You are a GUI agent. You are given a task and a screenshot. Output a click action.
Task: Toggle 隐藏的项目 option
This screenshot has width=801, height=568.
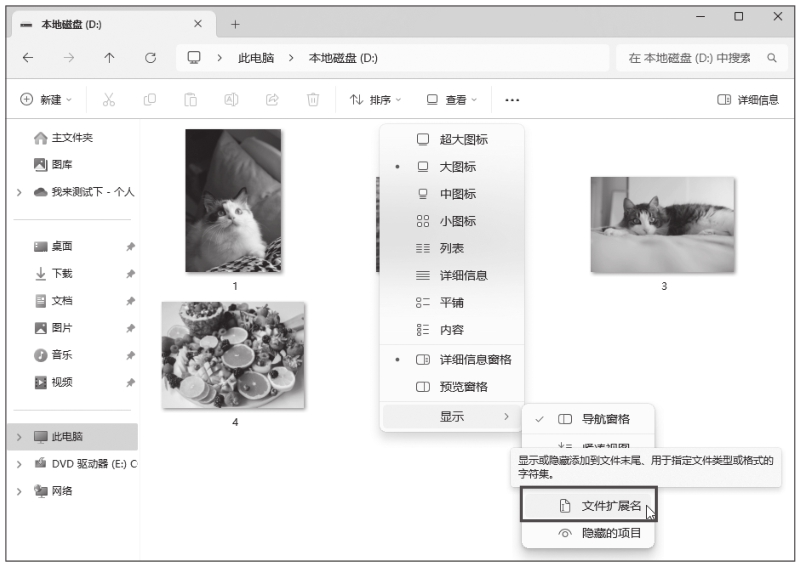point(588,533)
